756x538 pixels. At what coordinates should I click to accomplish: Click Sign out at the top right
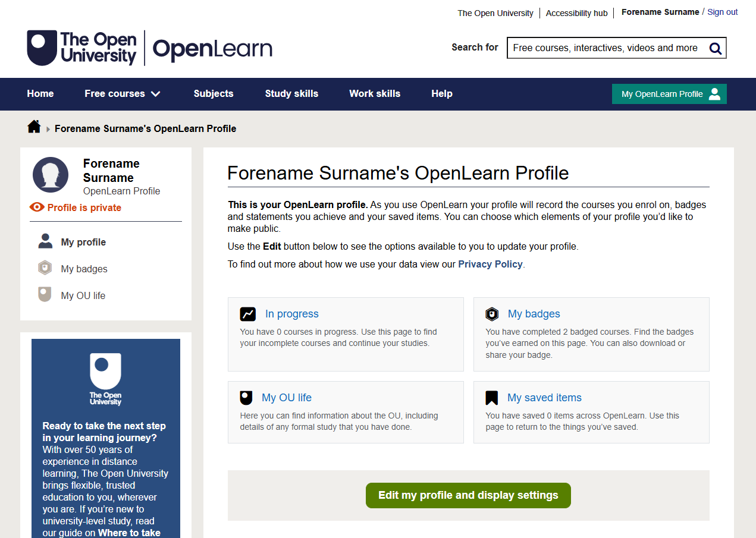[722, 12]
